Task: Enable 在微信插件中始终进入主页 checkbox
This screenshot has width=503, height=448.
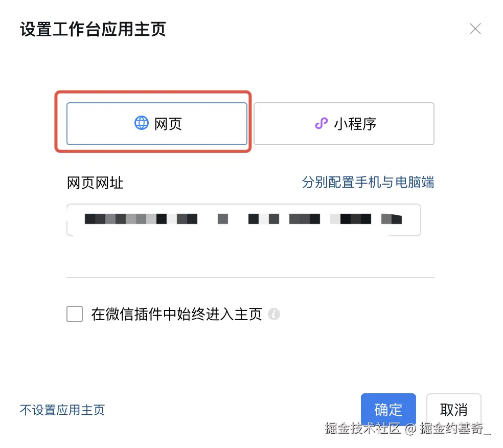Action: [x=75, y=314]
